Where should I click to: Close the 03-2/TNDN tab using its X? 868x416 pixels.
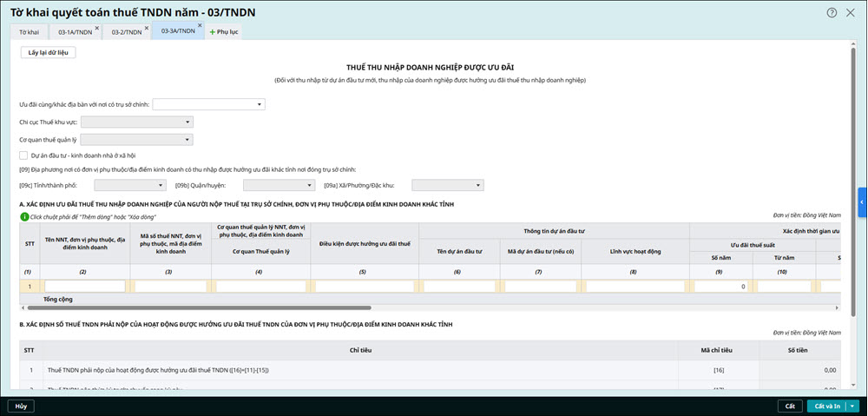click(147, 28)
